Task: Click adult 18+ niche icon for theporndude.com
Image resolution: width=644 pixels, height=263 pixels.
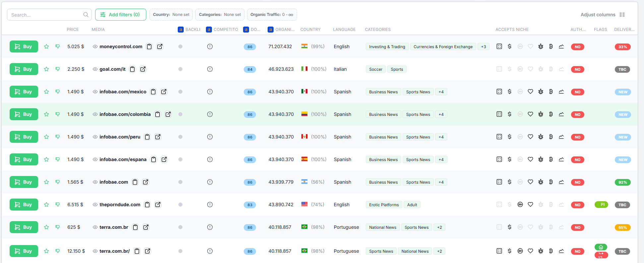Action: pos(520,205)
